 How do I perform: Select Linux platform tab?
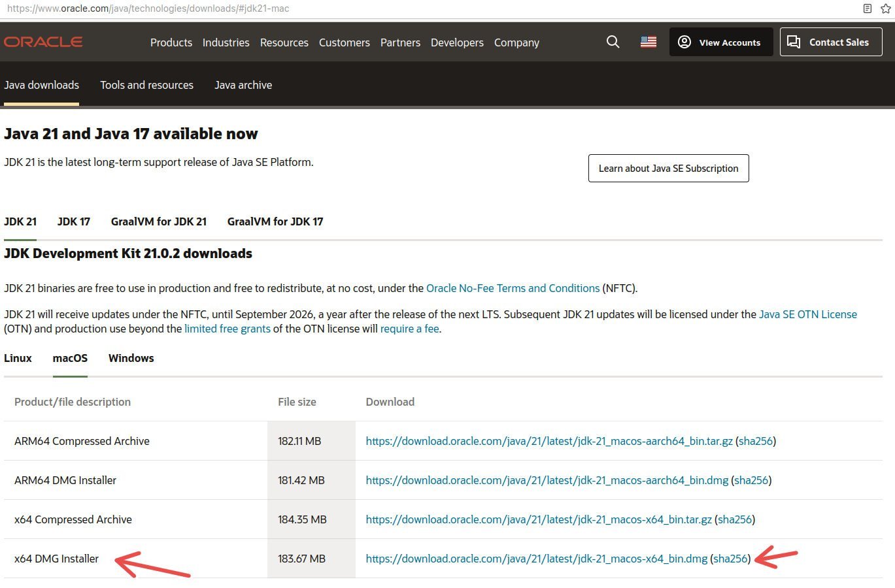coord(18,358)
